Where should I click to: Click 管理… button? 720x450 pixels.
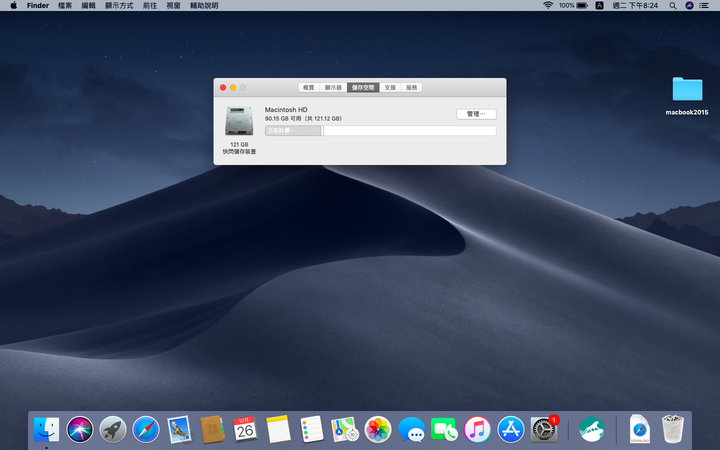point(476,114)
